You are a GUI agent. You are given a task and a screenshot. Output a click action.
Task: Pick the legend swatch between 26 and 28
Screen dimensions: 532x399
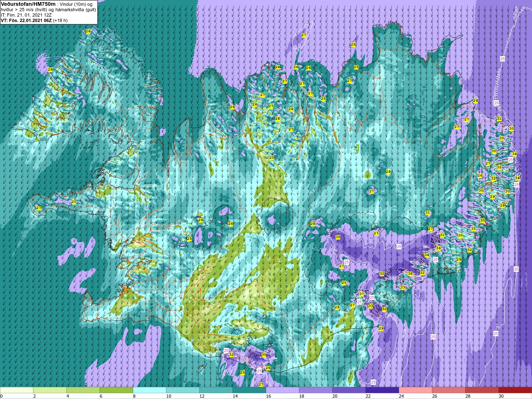point(449,391)
